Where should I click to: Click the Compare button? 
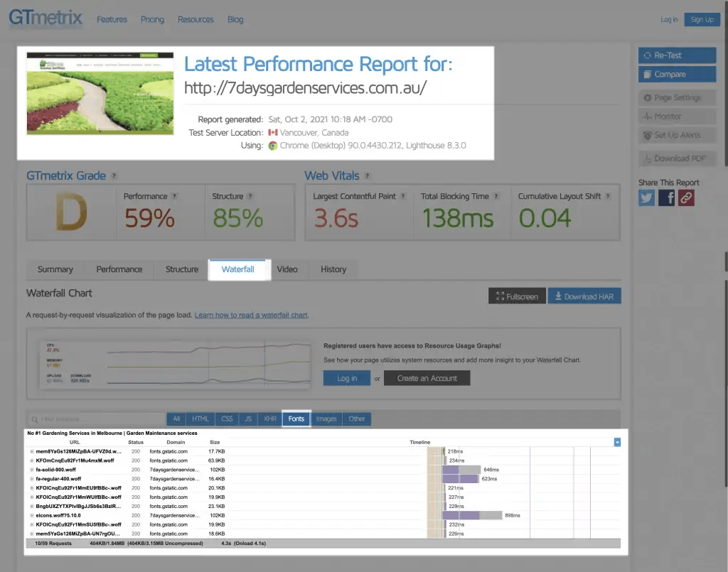pyautogui.click(x=677, y=74)
